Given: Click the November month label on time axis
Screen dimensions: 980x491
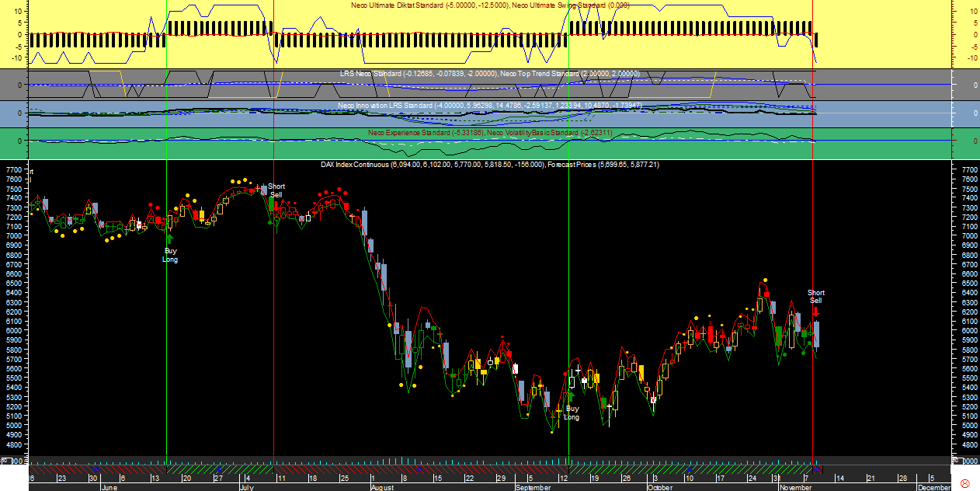Looking at the screenshot, I should click(795, 488).
